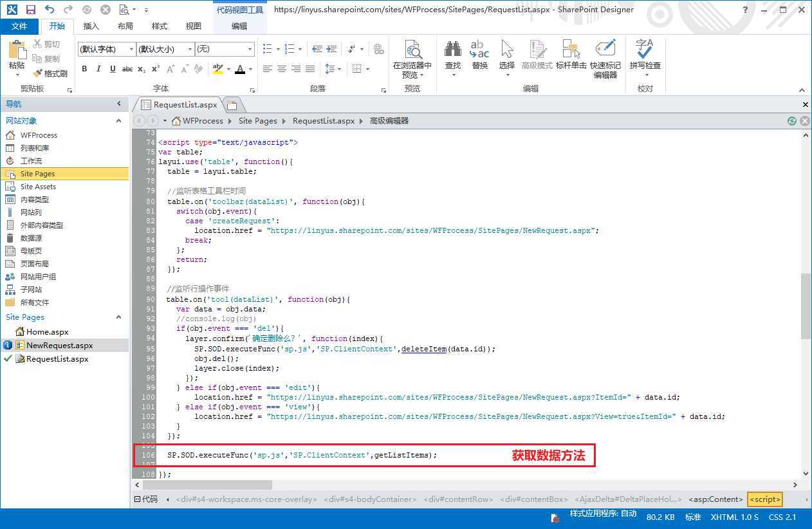Screen dimensions: 812x529
Task: Save the page using the quick access floppy icon
Action: (x=30, y=10)
